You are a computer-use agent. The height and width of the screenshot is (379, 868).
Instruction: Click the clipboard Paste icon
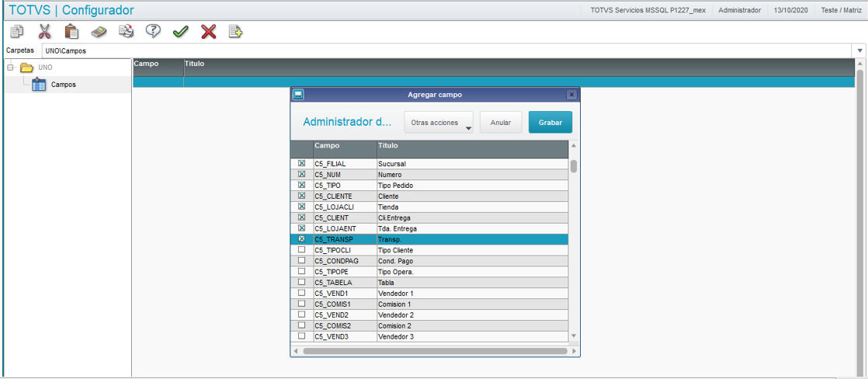click(x=71, y=32)
